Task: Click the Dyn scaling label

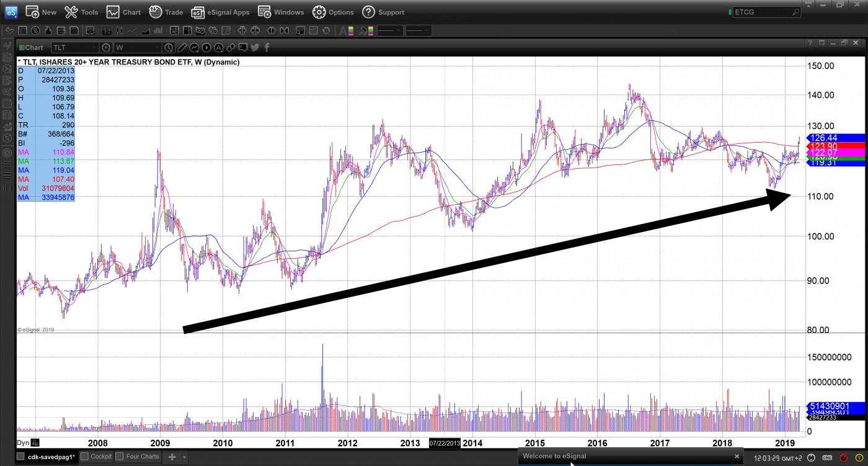Action: 23,442
